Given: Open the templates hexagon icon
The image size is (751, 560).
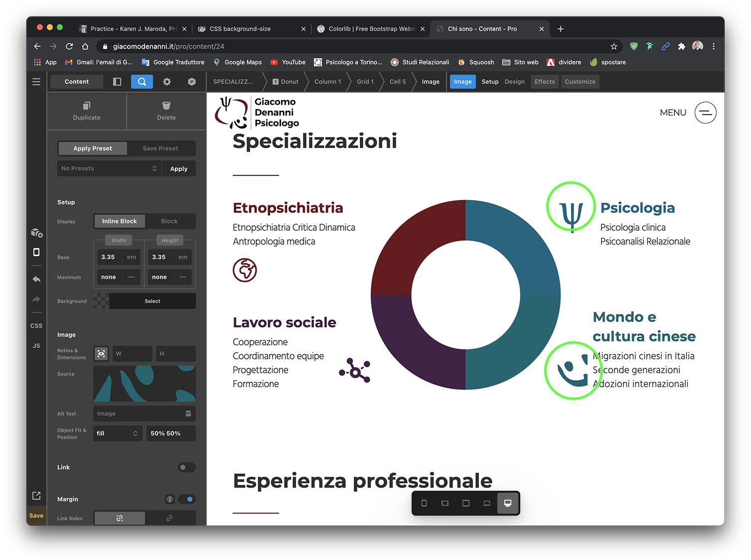Looking at the screenshot, I should [x=192, y=82].
